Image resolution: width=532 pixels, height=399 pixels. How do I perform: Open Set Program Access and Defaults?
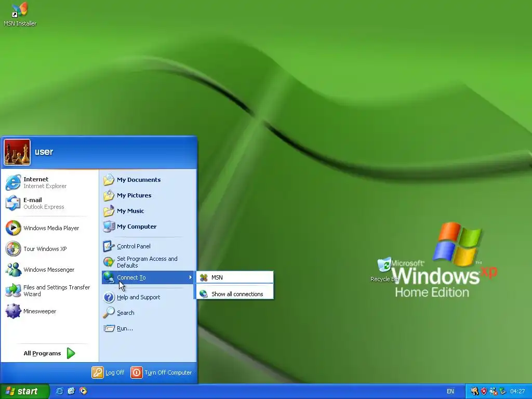(x=148, y=262)
